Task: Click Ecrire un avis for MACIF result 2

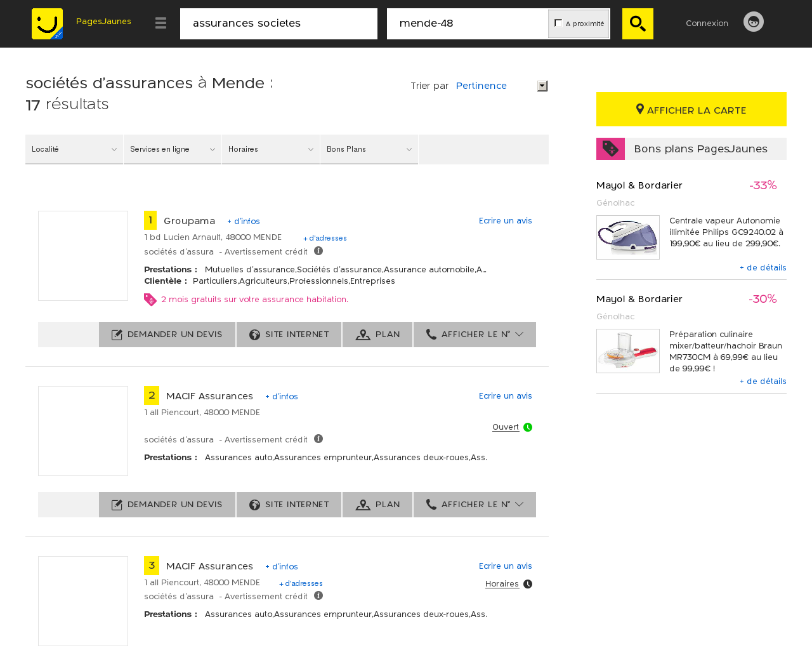Action: [x=506, y=396]
